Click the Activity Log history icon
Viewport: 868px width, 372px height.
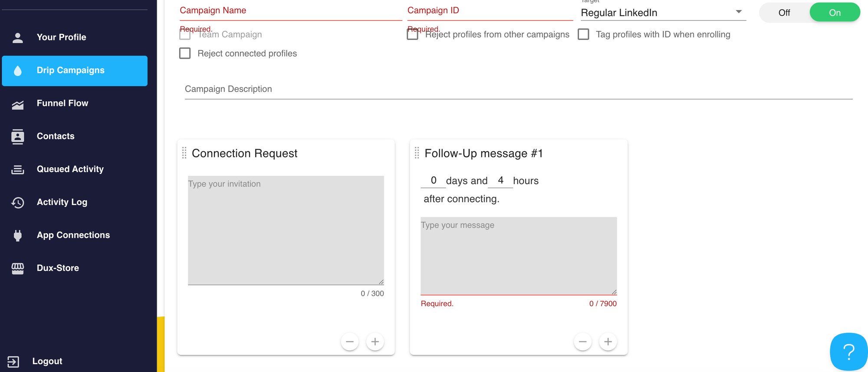tap(18, 203)
